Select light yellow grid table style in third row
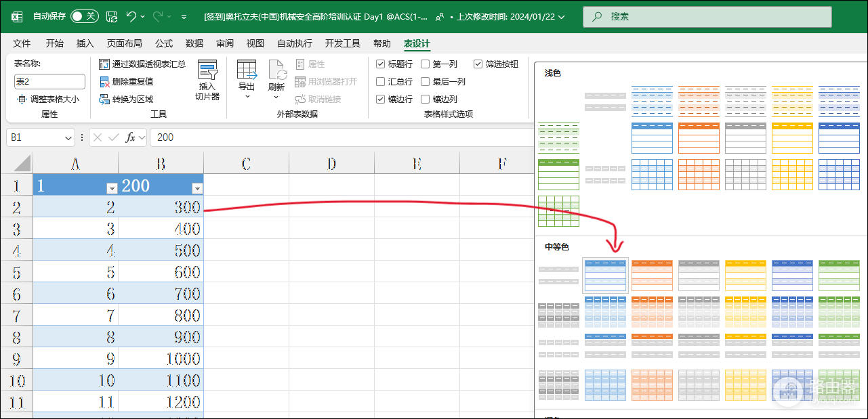The height and width of the screenshot is (419, 868). click(792, 174)
